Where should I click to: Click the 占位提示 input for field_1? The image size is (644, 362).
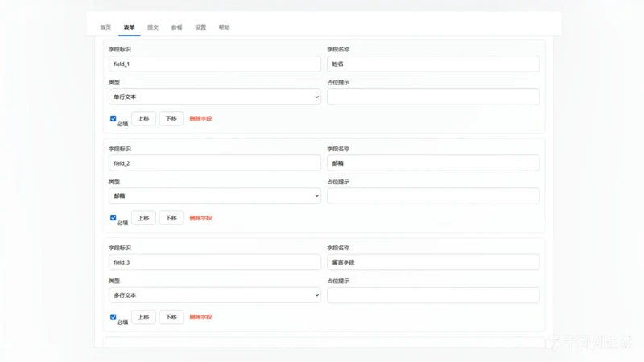pyautogui.click(x=433, y=97)
